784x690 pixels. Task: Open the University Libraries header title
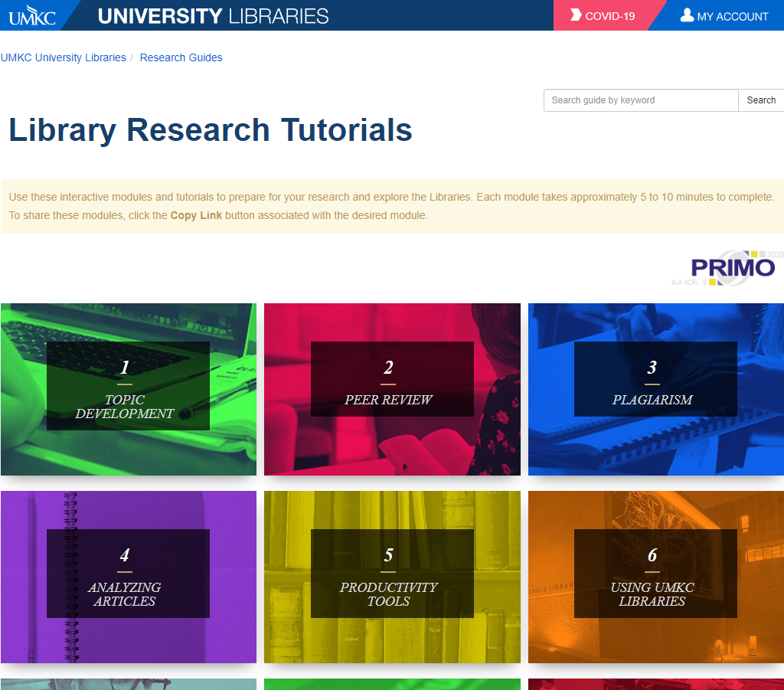[214, 16]
